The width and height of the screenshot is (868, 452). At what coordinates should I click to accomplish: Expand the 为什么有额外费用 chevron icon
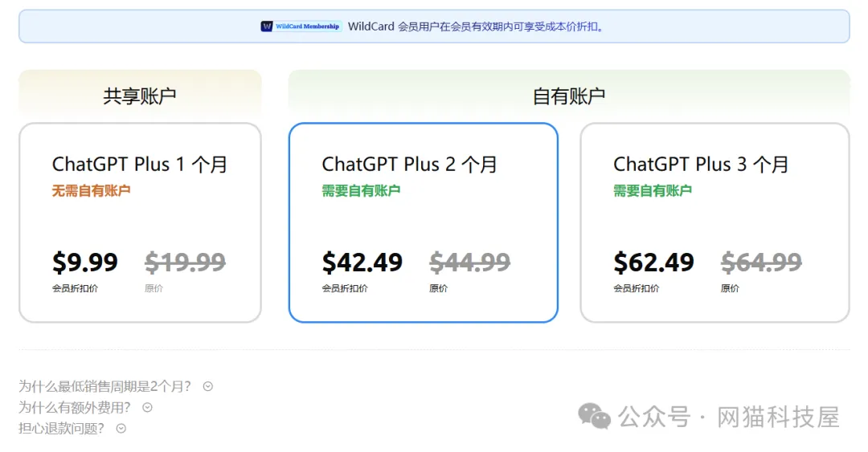point(147,407)
